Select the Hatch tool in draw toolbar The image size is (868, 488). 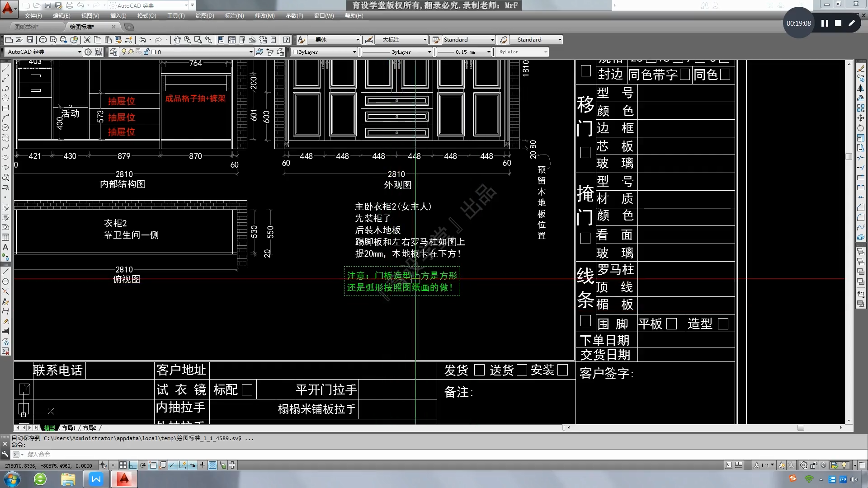(x=5, y=207)
